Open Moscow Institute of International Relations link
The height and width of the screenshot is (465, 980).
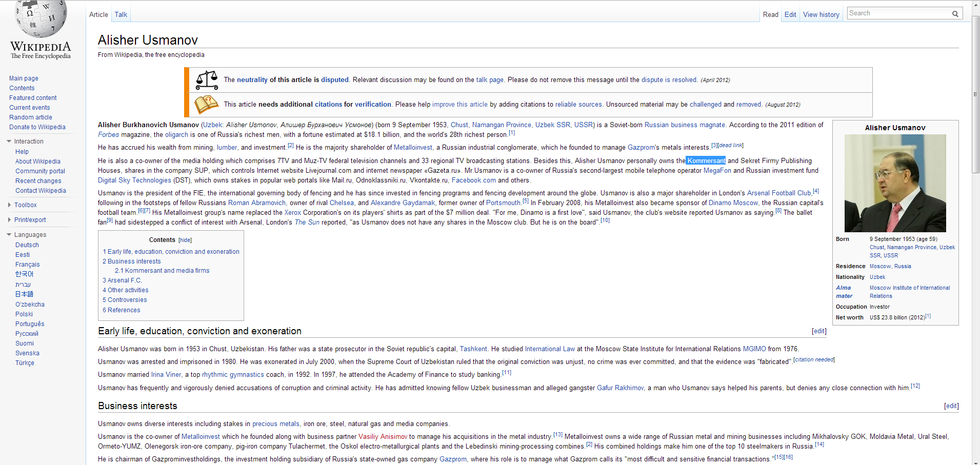[910, 292]
